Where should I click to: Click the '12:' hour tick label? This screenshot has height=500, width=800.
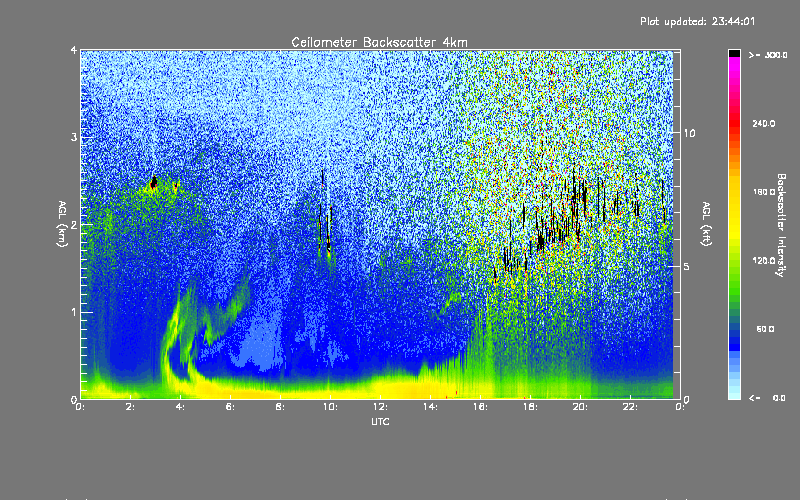380,407
